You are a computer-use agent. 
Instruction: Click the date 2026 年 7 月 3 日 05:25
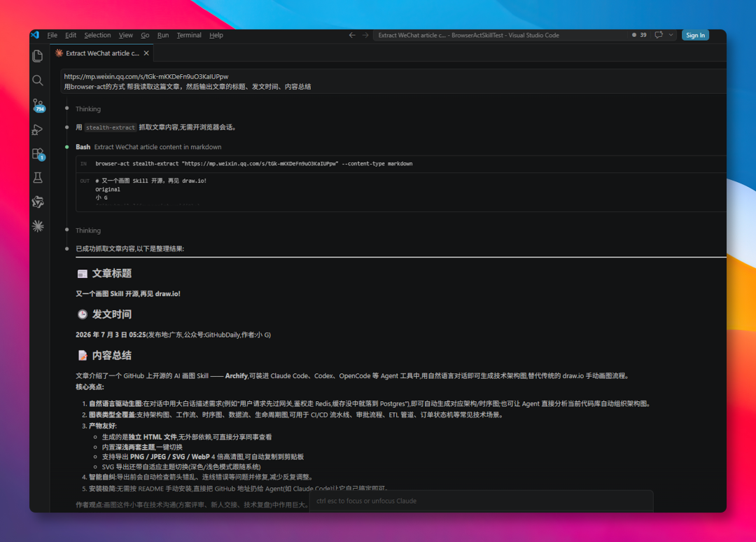(111, 335)
